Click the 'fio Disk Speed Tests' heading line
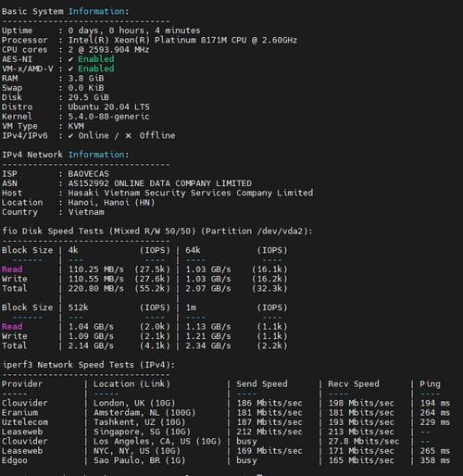The height and width of the screenshot is (476, 463). [x=156, y=232]
